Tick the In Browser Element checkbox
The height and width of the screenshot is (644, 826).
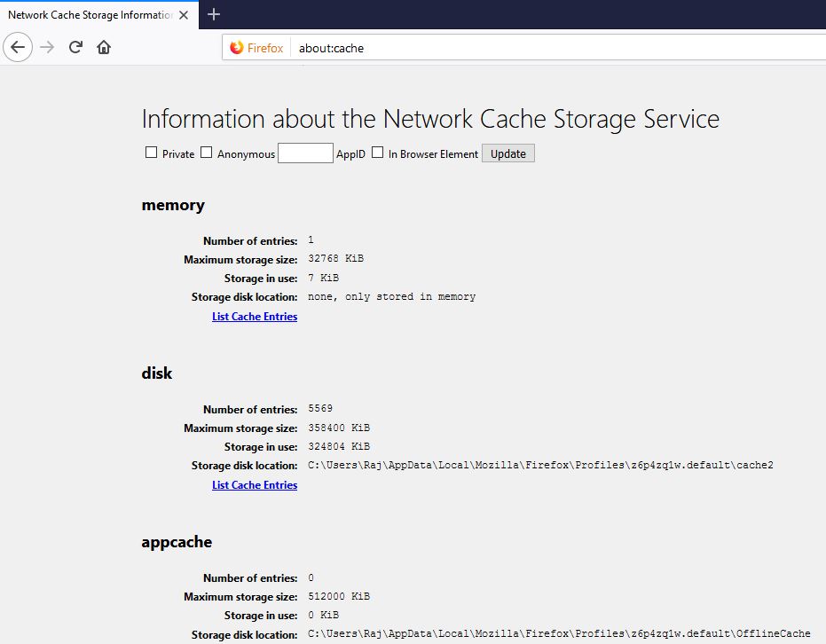click(377, 153)
